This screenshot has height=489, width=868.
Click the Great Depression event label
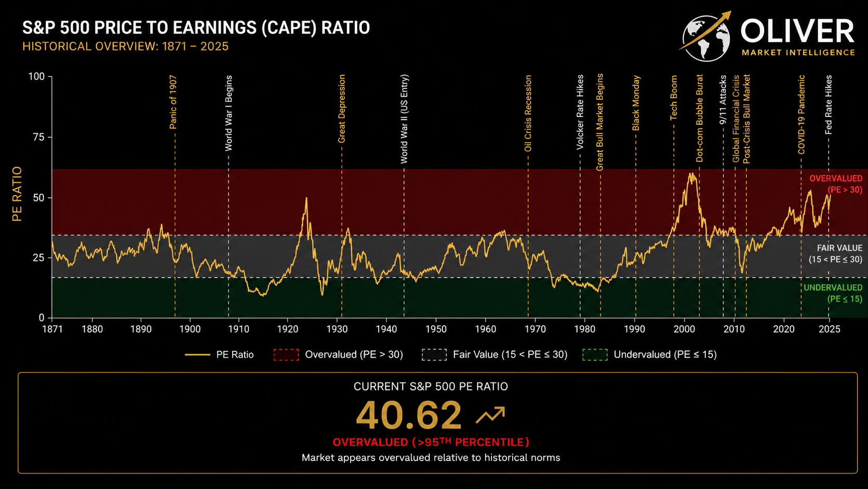342,109
